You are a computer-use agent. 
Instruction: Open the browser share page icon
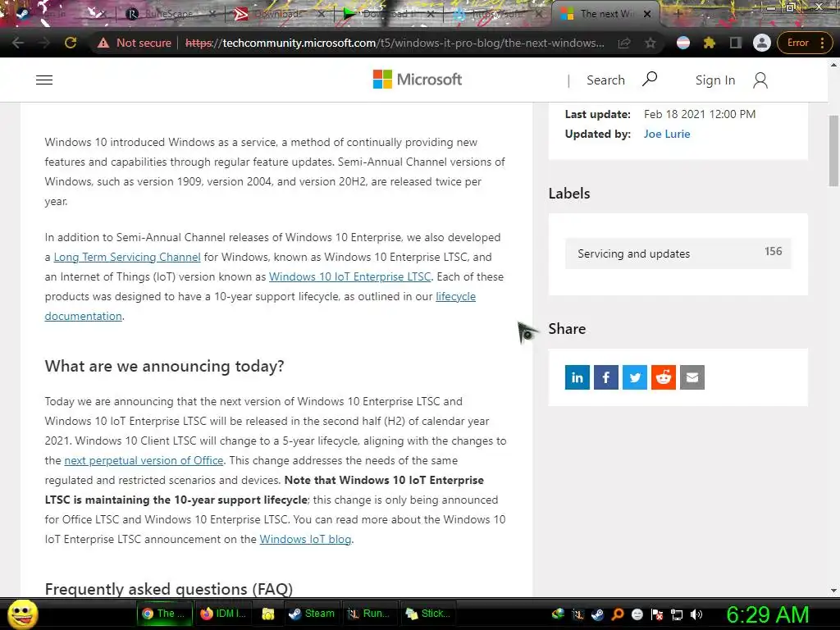(624, 43)
